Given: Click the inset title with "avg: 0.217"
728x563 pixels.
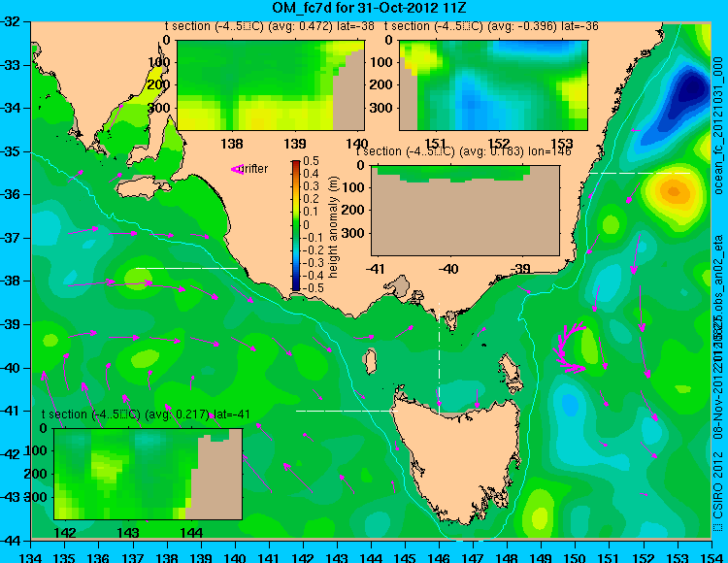Looking at the screenshot, I should tap(146, 414).
